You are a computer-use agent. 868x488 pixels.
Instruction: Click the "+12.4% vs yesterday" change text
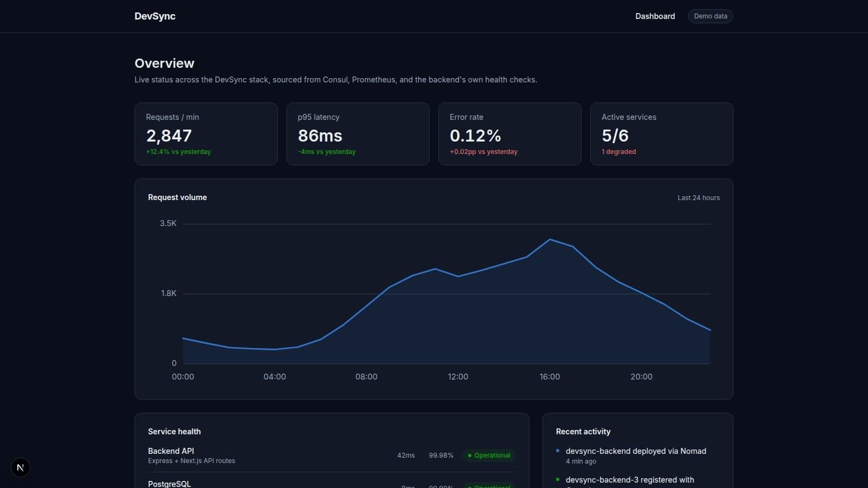[x=178, y=152]
